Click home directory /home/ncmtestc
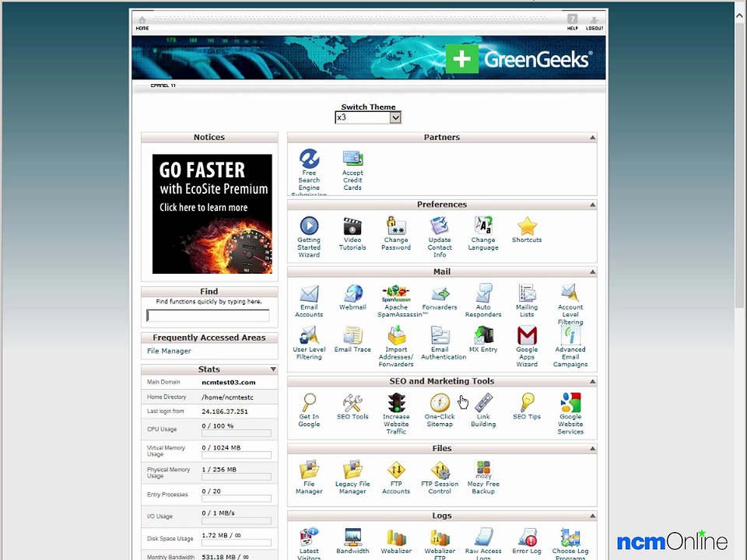 [x=227, y=397]
